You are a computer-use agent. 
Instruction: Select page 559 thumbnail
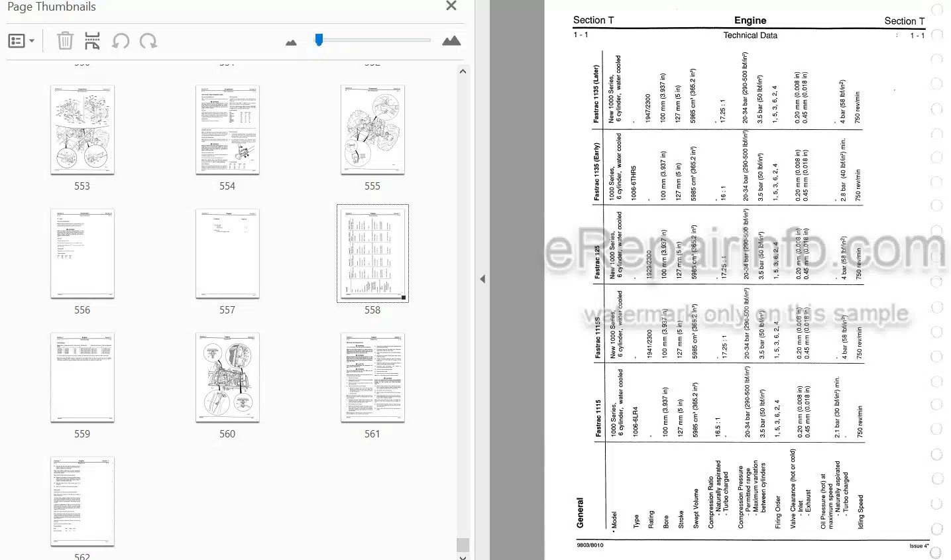(82, 378)
